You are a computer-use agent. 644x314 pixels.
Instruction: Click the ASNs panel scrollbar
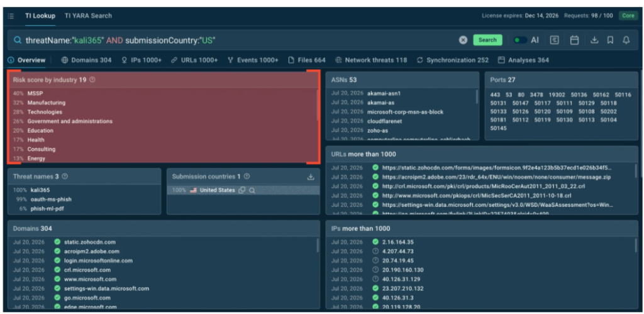point(477,97)
